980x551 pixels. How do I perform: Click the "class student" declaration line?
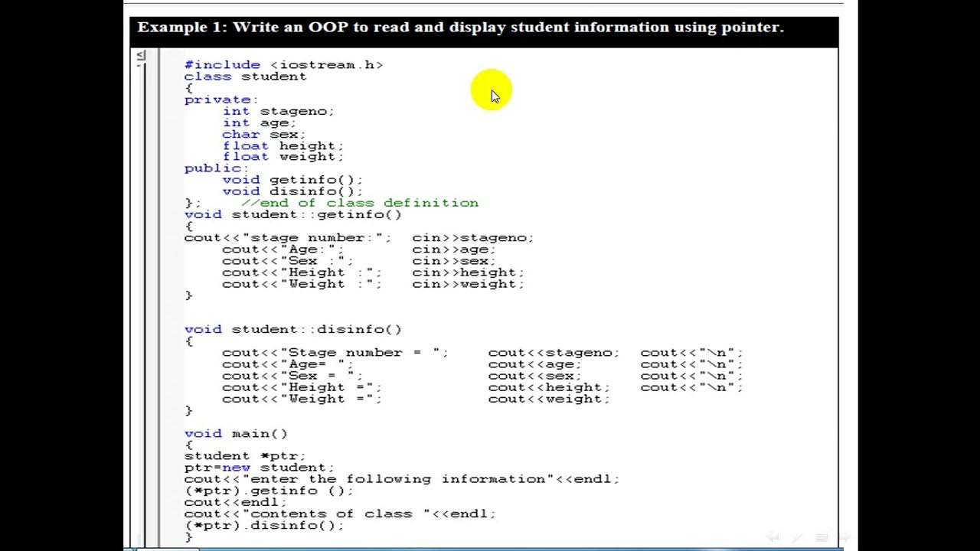pos(245,77)
